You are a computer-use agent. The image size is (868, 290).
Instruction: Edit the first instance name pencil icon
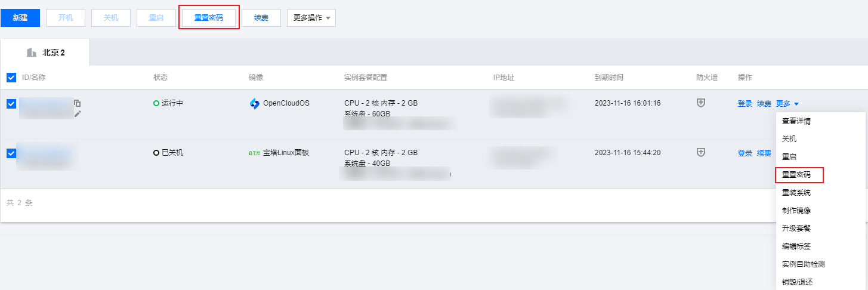pos(78,113)
